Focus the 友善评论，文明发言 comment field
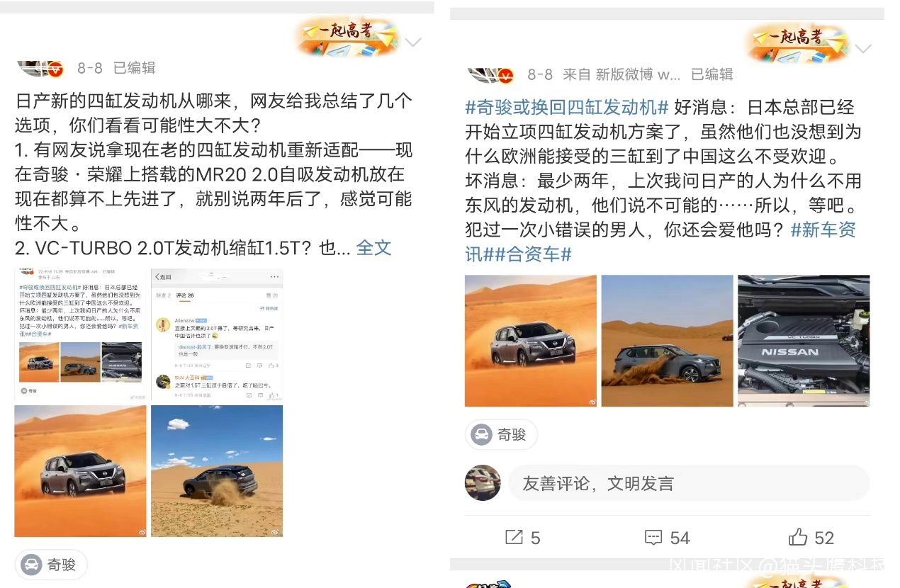 tap(688, 483)
